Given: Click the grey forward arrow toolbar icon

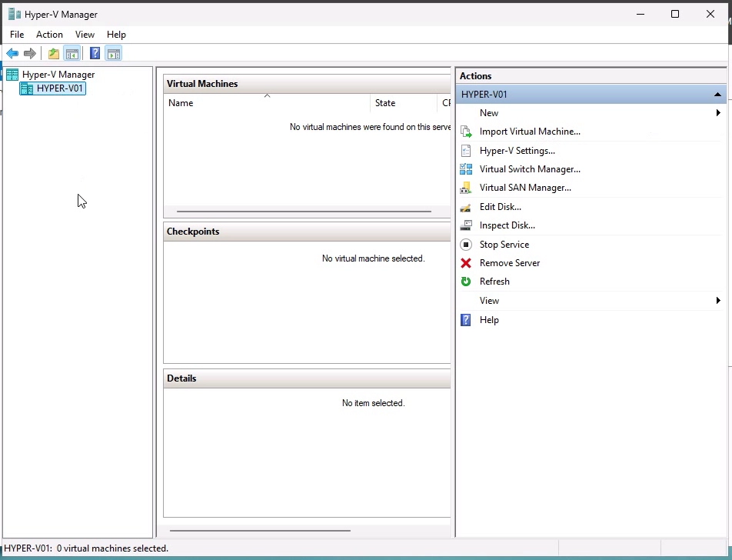Looking at the screenshot, I should [x=30, y=53].
